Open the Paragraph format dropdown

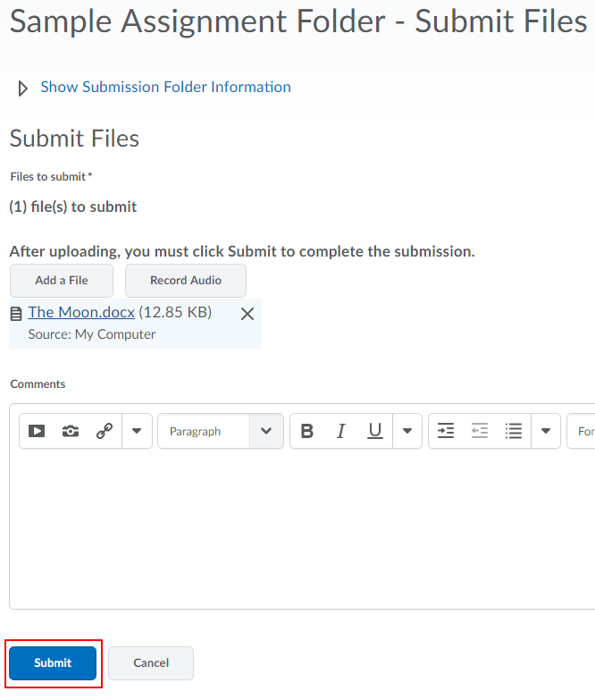[221, 431]
